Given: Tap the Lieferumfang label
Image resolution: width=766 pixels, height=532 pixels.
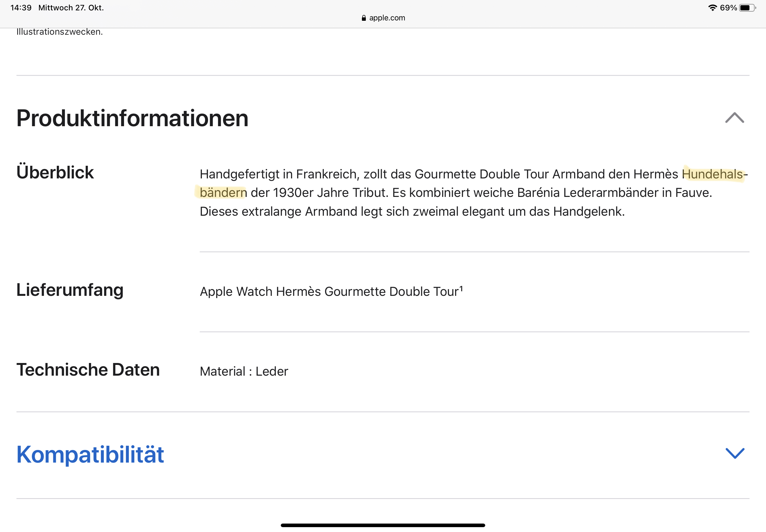Looking at the screenshot, I should tap(70, 290).
